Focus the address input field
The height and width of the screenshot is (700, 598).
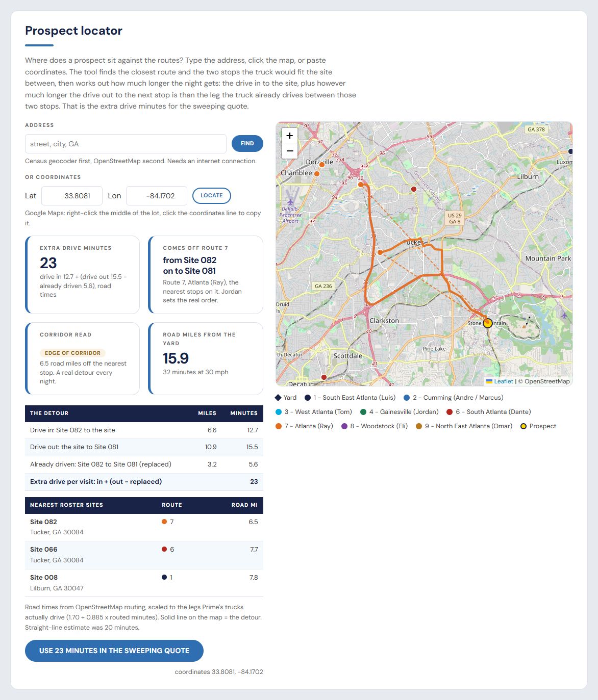click(126, 144)
